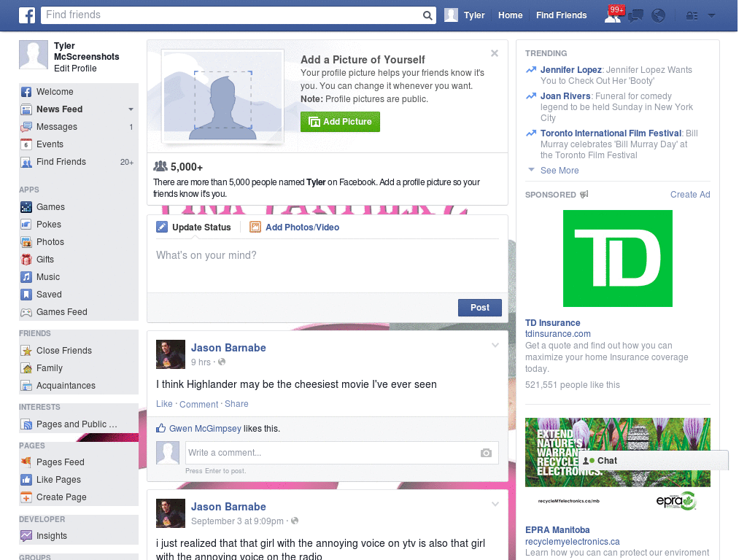Click the Close Friends star icon
Screen dimensions: 747x560
(x=26, y=351)
